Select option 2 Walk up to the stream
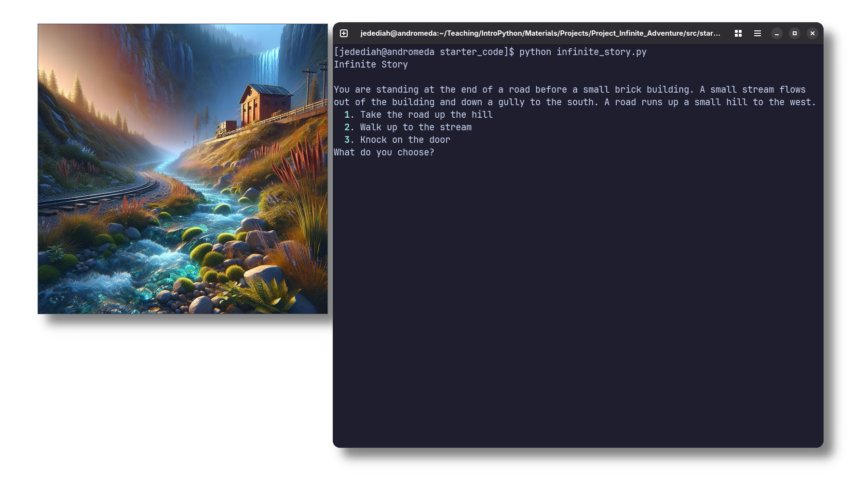The height and width of the screenshot is (498, 868). point(408,127)
